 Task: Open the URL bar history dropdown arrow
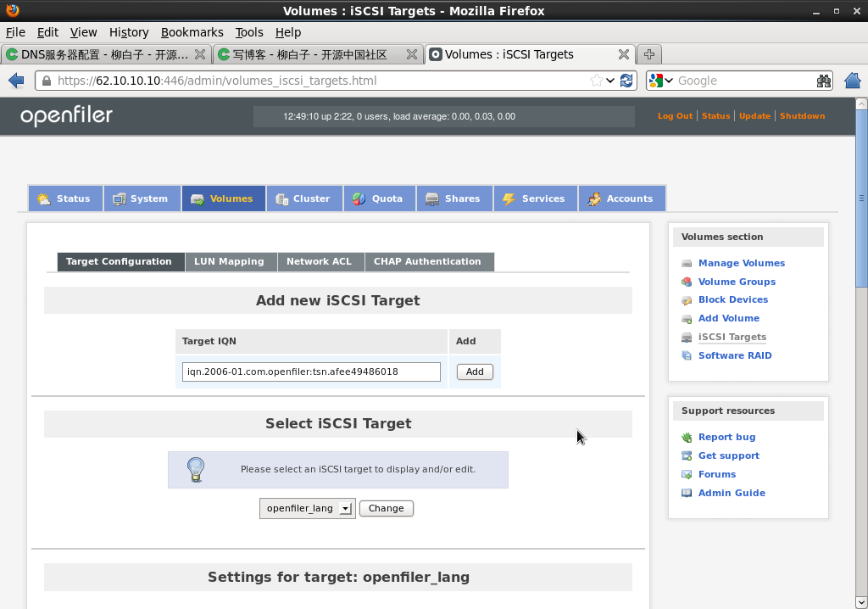point(610,81)
